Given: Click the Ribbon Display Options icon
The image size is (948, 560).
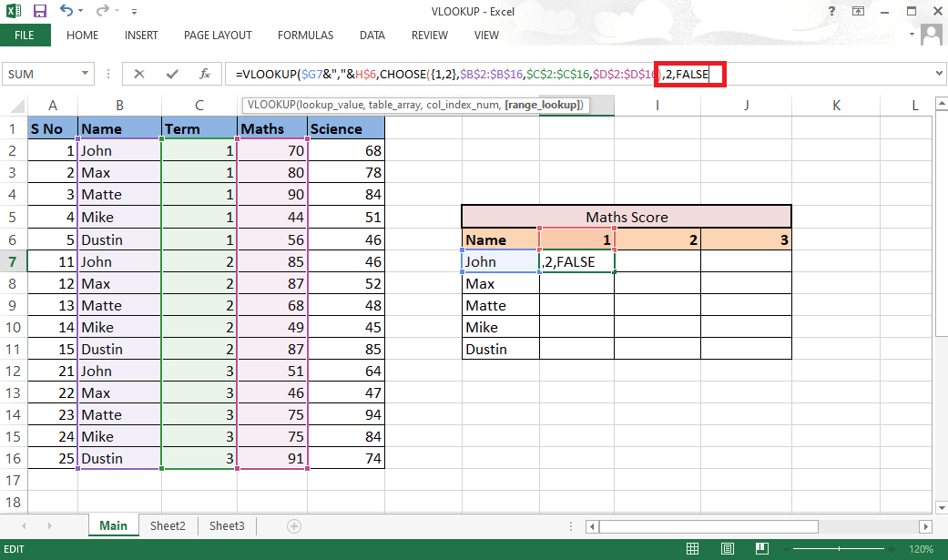Looking at the screenshot, I should (858, 11).
